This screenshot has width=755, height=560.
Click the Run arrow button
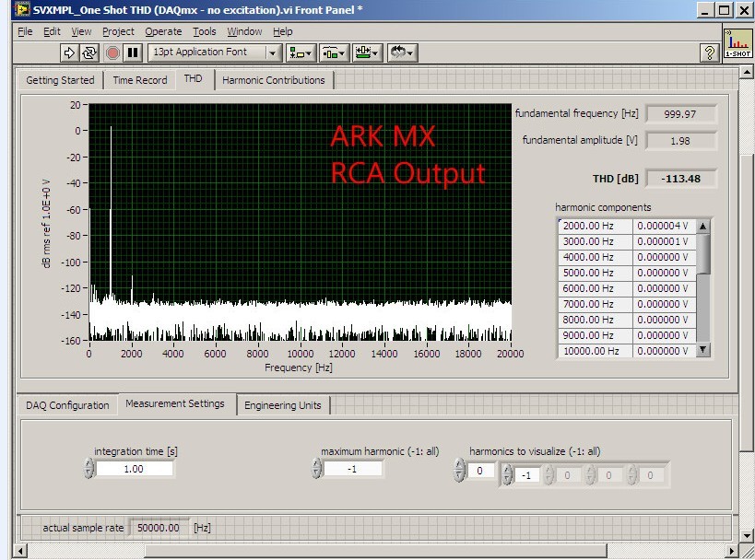(69, 52)
